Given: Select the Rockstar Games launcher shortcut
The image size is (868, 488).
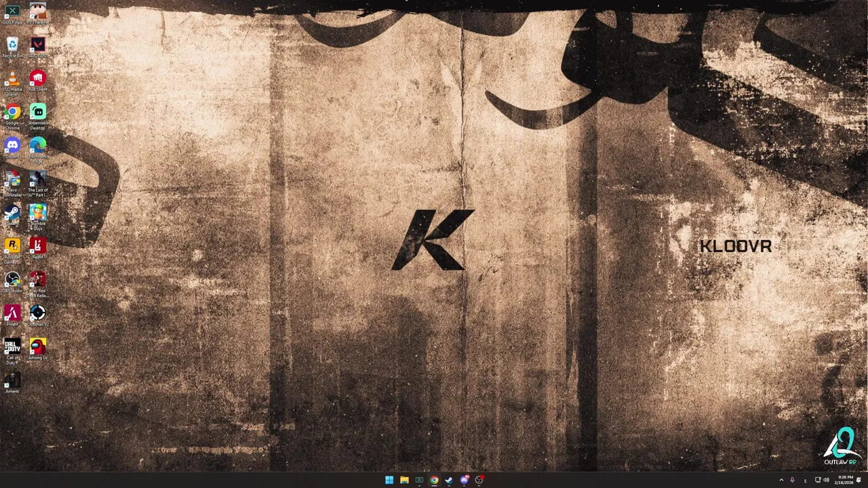Looking at the screenshot, I should 12,251.
